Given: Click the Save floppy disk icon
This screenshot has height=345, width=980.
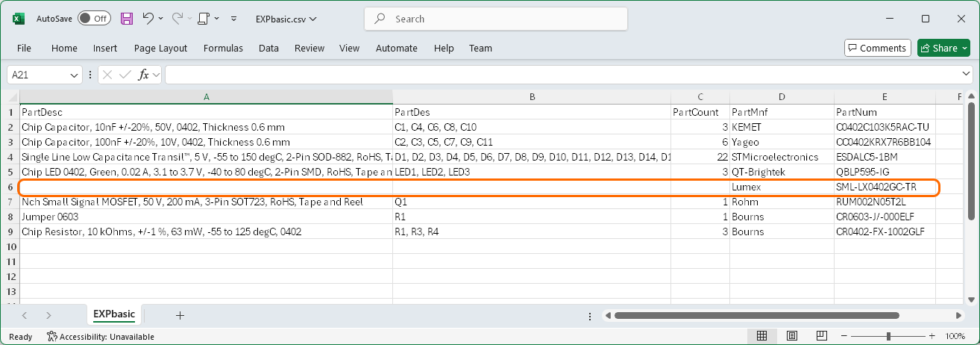Looking at the screenshot, I should pos(127,18).
